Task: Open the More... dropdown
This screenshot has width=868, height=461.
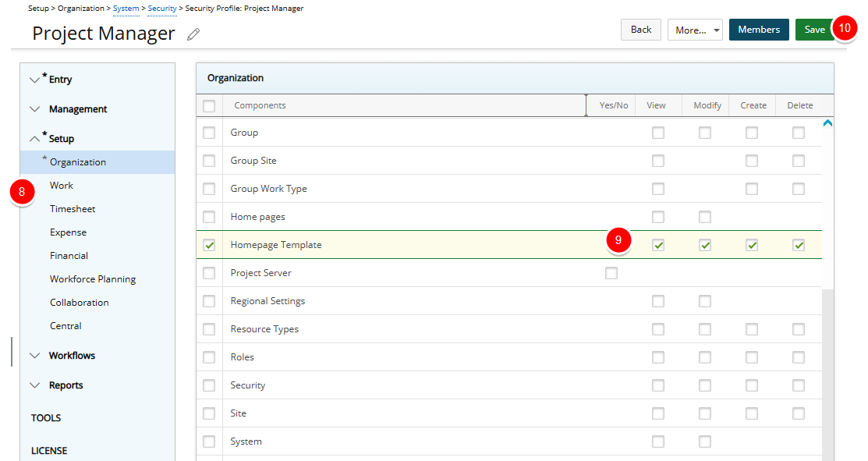Action: coord(694,29)
